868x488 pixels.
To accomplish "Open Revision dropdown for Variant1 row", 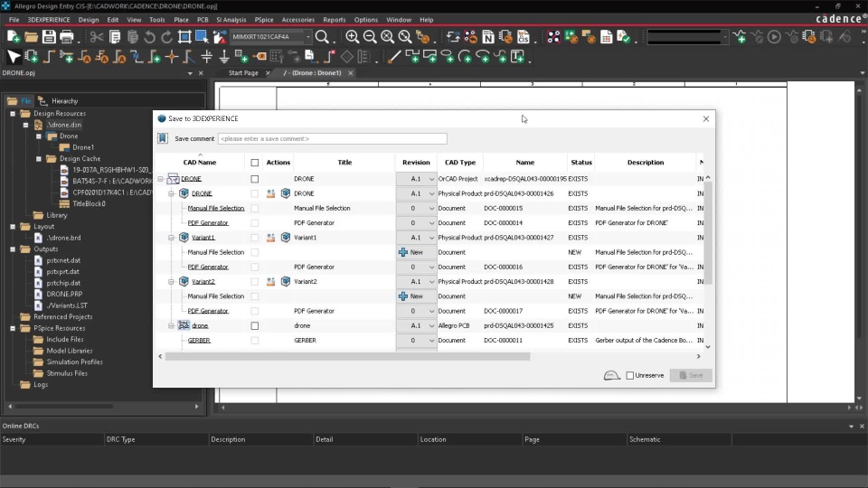I will point(416,238).
